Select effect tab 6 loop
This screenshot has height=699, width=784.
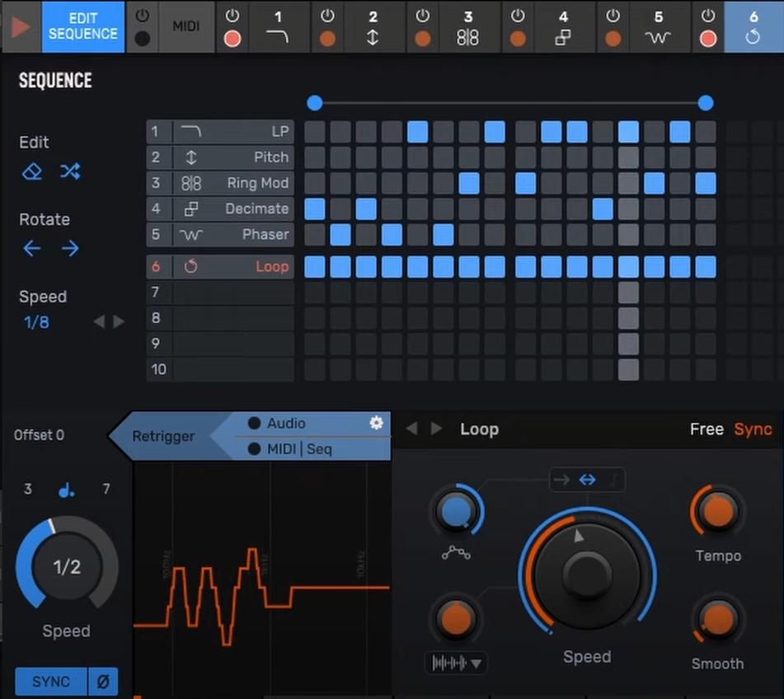tap(753, 27)
